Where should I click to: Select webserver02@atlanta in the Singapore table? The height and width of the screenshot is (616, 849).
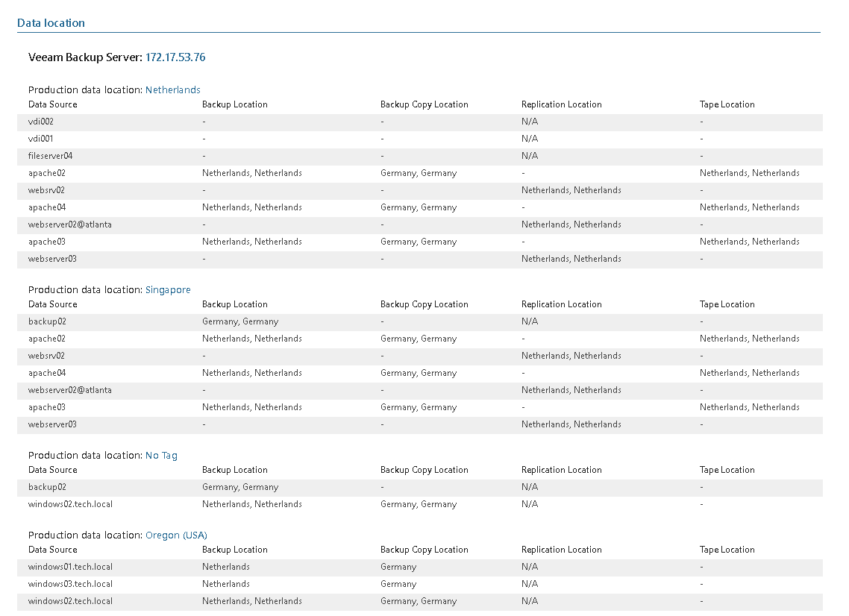coord(70,390)
